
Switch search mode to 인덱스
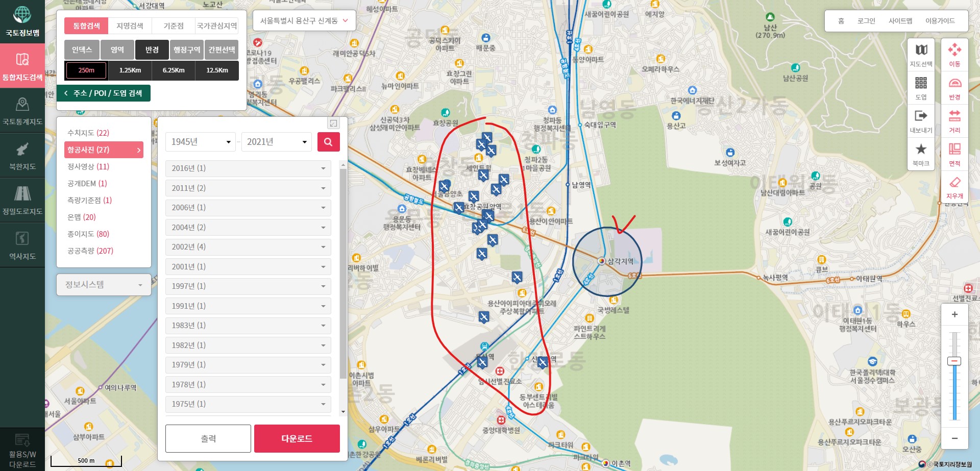82,49
